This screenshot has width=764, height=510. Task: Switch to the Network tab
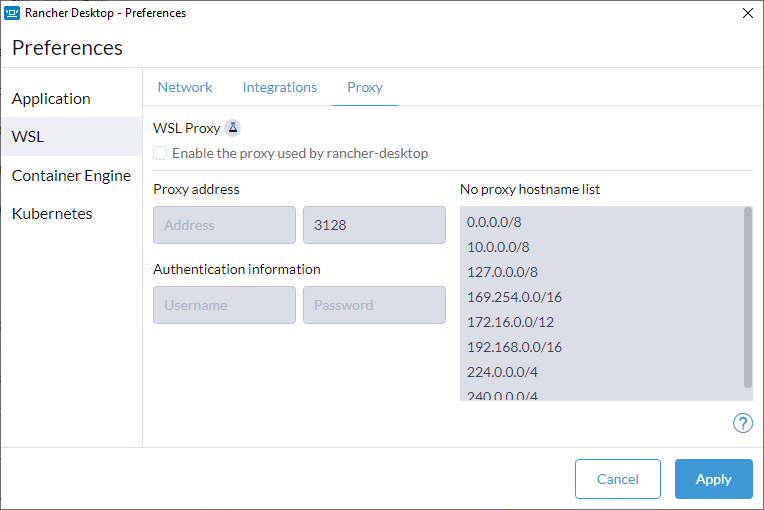tap(185, 87)
